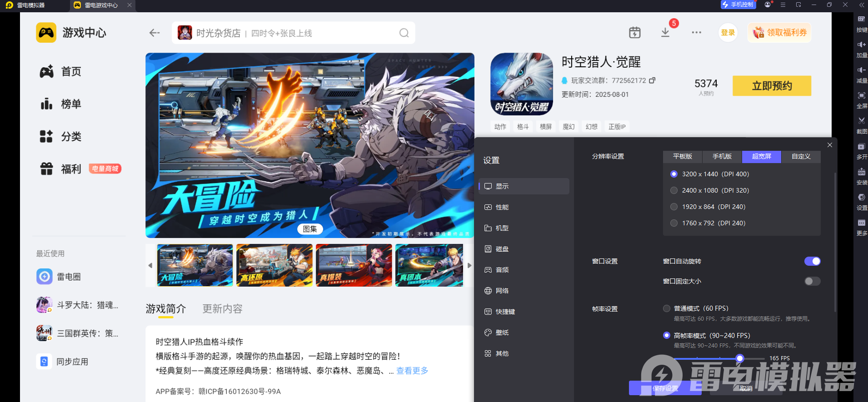
Task: Open 磁盘 settings section
Action: (524, 249)
